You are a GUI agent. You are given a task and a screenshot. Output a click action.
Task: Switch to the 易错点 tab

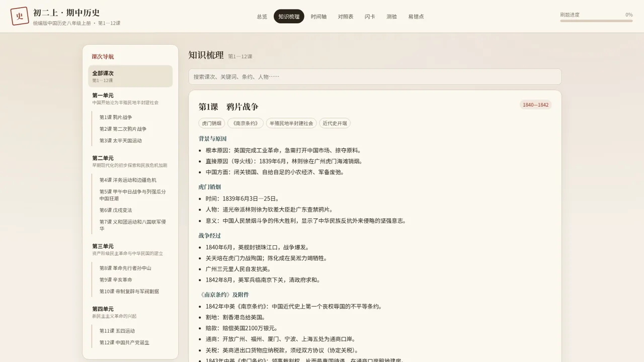pyautogui.click(x=416, y=17)
